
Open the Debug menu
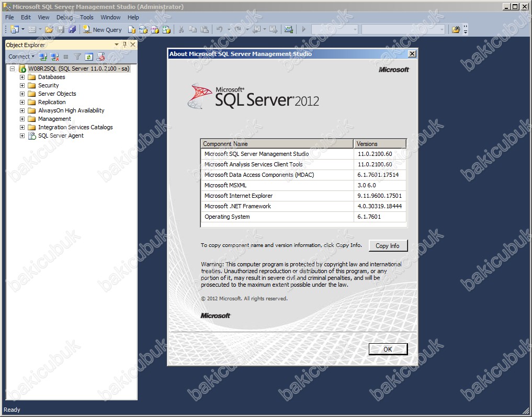click(x=64, y=17)
